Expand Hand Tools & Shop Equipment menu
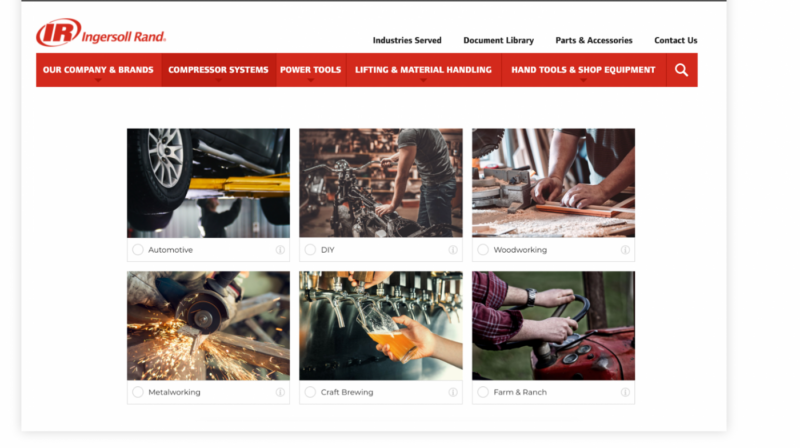800x448 pixels. click(583, 70)
